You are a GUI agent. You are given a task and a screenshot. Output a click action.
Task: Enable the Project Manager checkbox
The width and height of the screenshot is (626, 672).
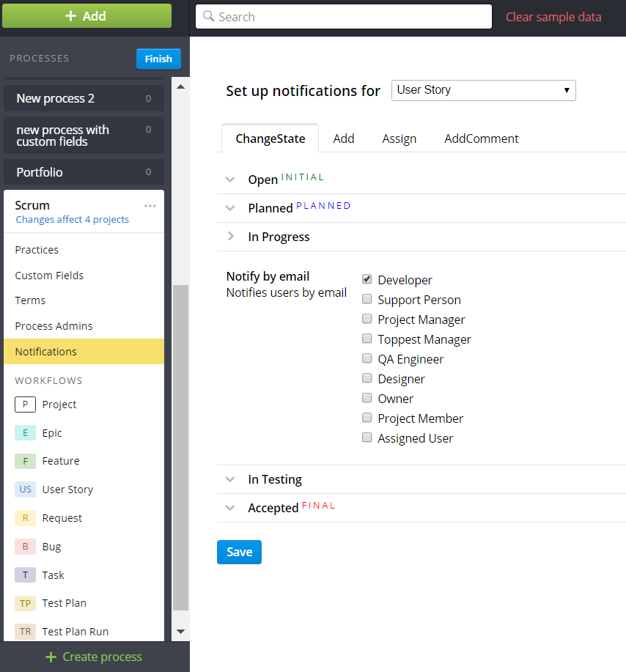point(367,319)
